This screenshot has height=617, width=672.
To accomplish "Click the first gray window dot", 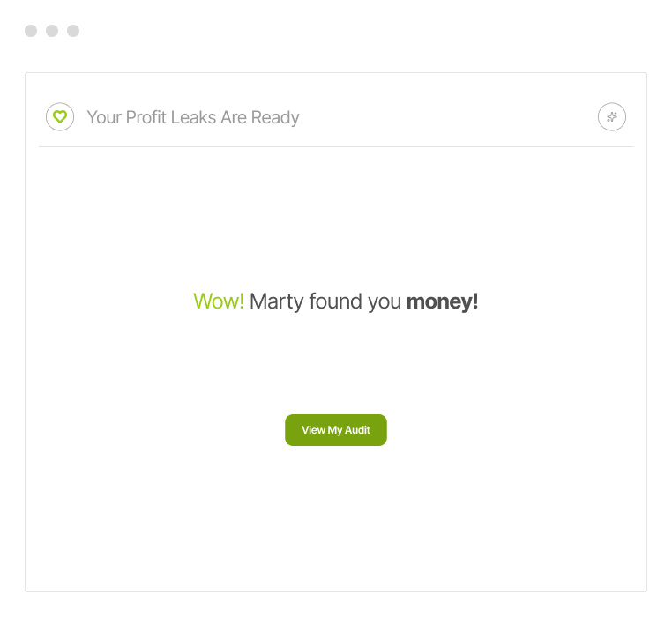I will click(x=31, y=31).
